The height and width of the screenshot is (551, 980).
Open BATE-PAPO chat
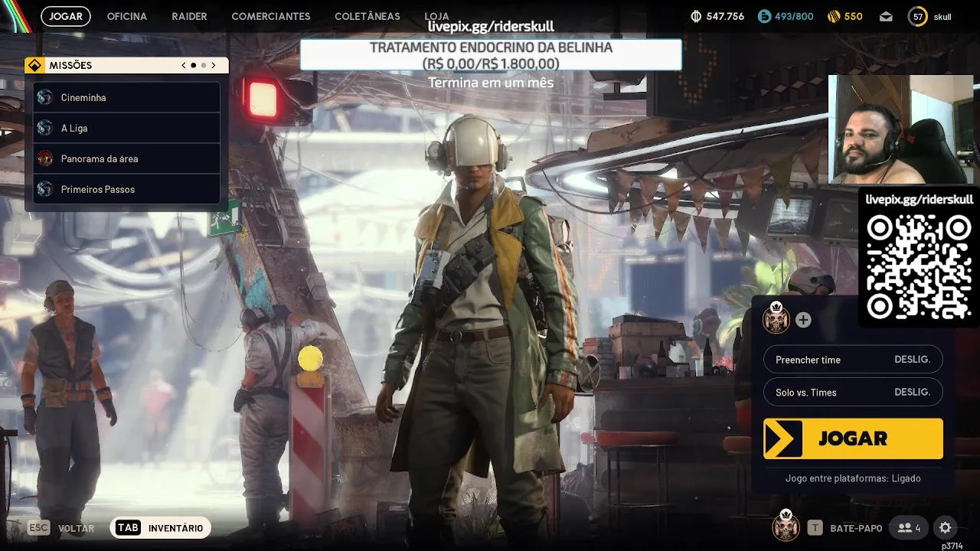[856, 528]
